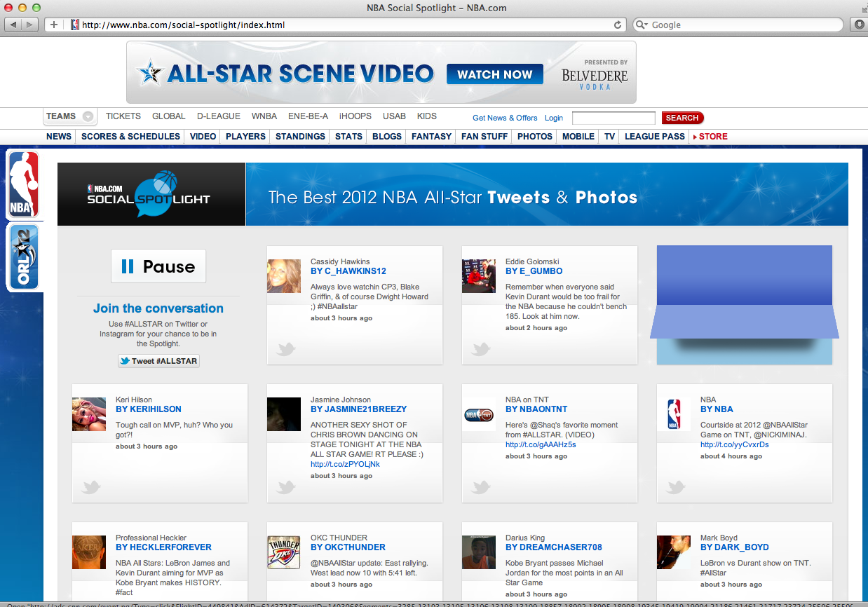
Task: Select the STANDINGS nav item
Action: (x=300, y=137)
